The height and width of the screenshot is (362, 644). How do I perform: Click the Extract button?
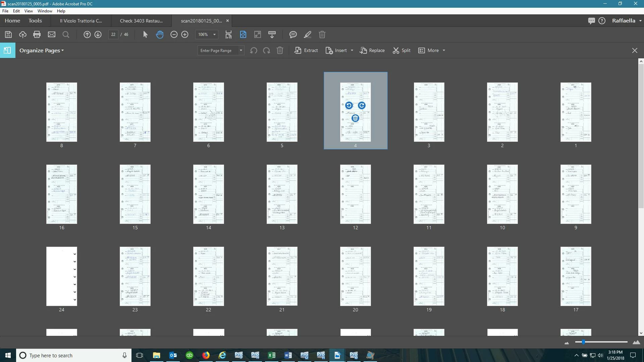(306, 51)
